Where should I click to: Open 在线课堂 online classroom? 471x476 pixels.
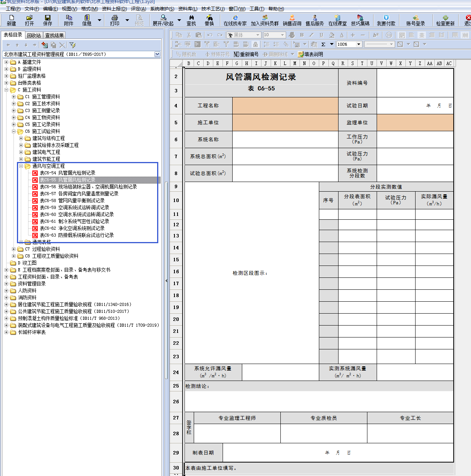[337, 20]
